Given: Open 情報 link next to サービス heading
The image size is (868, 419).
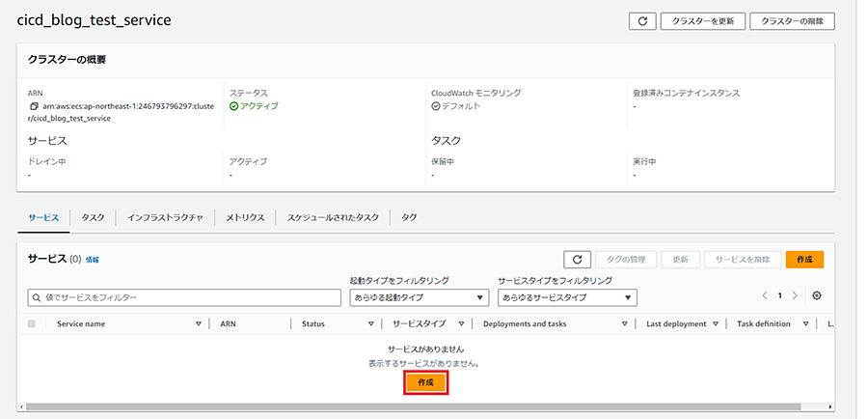Looking at the screenshot, I should 93,260.
